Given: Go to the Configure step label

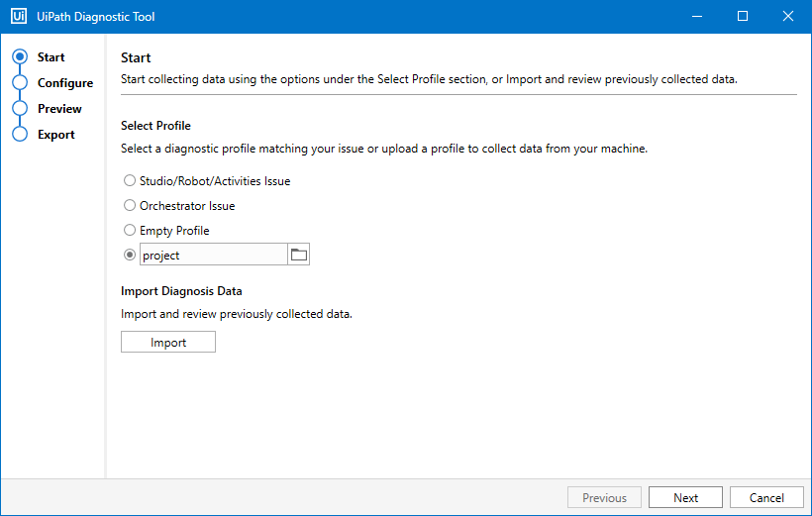Looking at the screenshot, I should [65, 83].
